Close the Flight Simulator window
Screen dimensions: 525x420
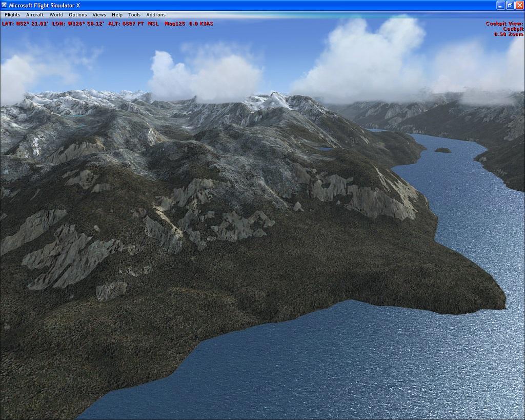click(x=519, y=5)
